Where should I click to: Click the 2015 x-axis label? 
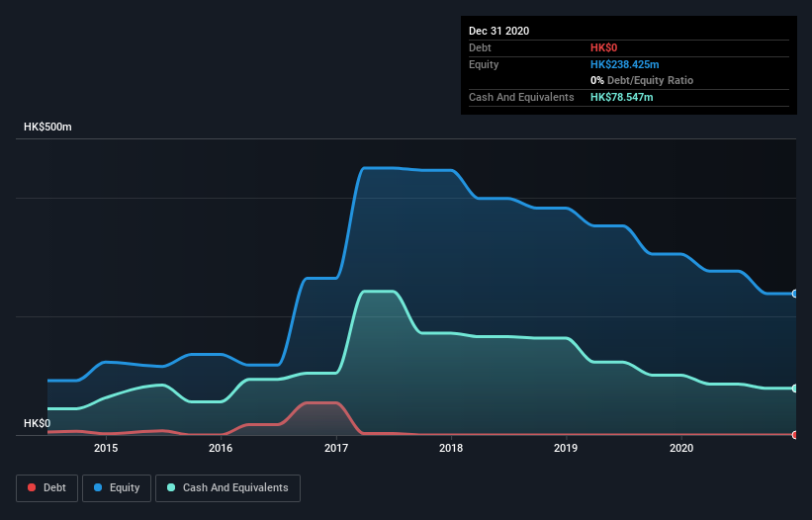106,448
